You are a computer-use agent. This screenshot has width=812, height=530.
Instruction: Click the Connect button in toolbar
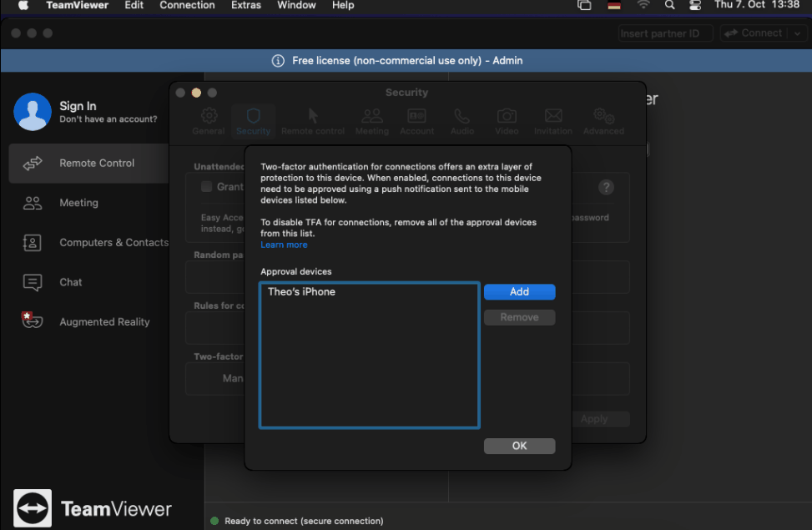pyautogui.click(x=754, y=33)
